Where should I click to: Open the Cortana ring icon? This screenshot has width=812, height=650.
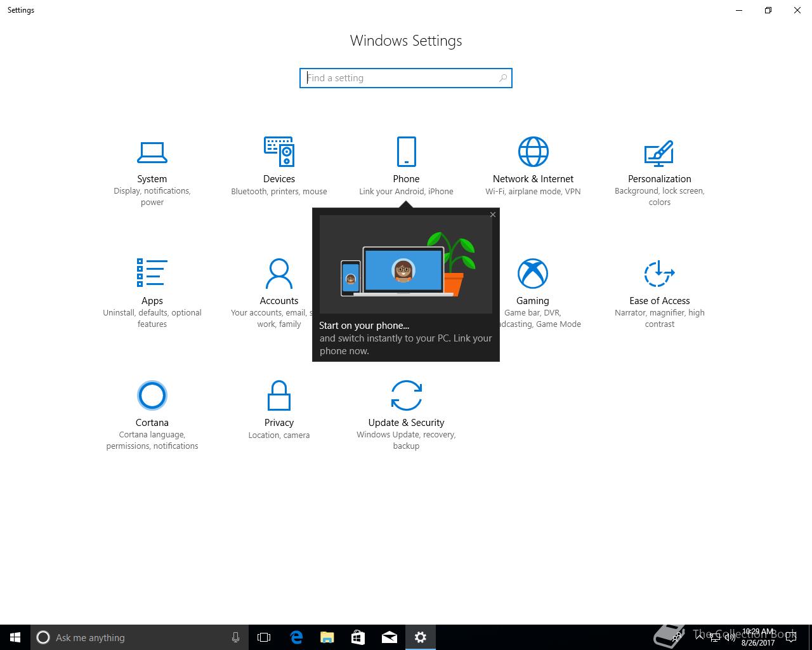tap(152, 395)
